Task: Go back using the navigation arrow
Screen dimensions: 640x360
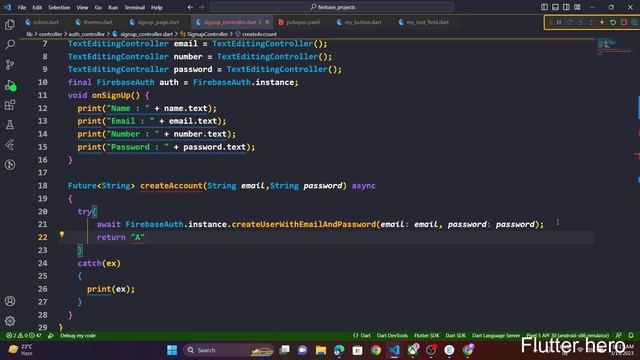Action: click(x=190, y=7)
